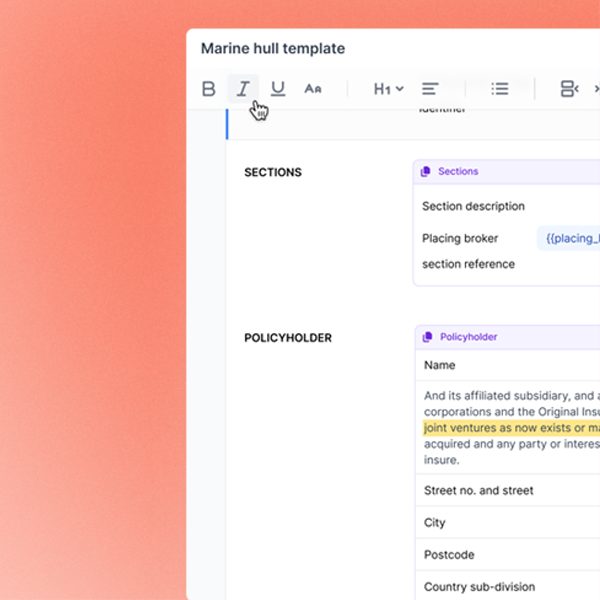This screenshot has width=600, height=600.
Task: Click the Section description row
Action: tap(473, 206)
